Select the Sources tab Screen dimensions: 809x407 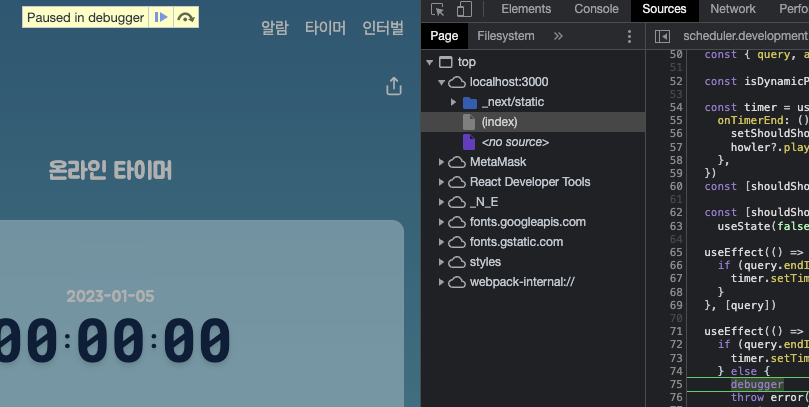[x=664, y=9]
